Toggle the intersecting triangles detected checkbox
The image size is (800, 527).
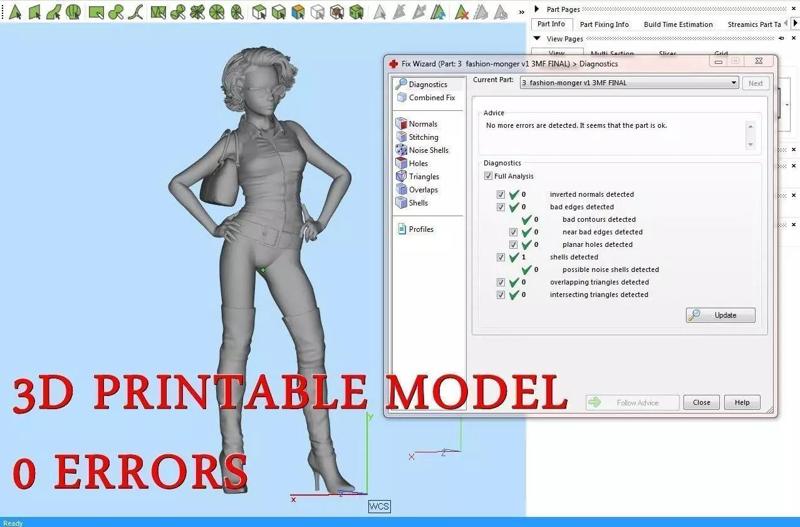pos(501,295)
